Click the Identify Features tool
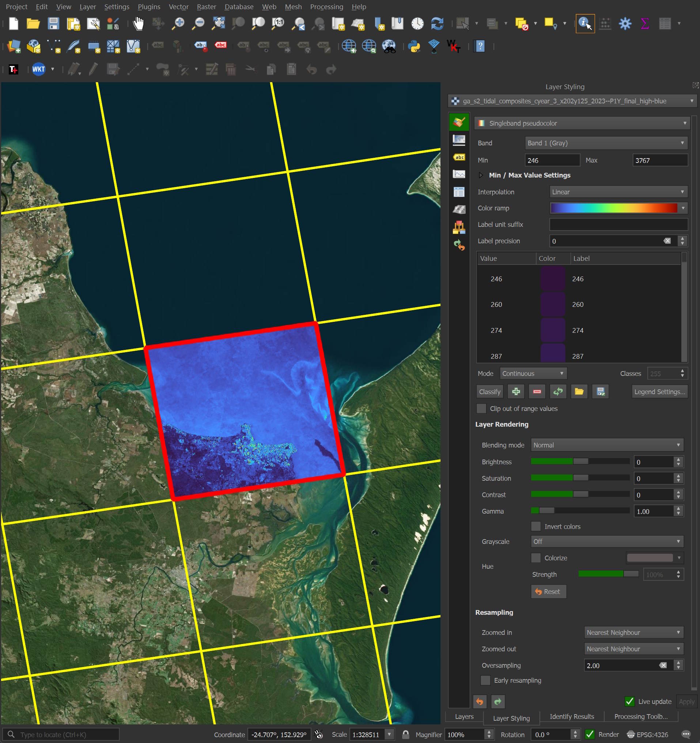This screenshot has width=700, height=743. [585, 23]
